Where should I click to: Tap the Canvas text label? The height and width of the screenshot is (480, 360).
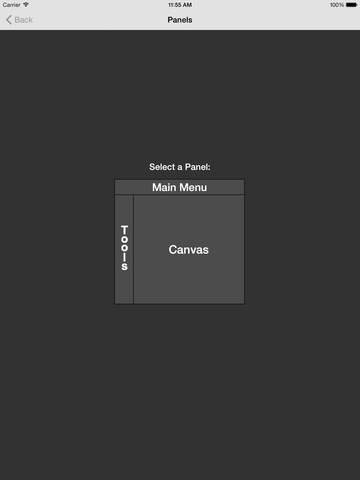point(188,250)
